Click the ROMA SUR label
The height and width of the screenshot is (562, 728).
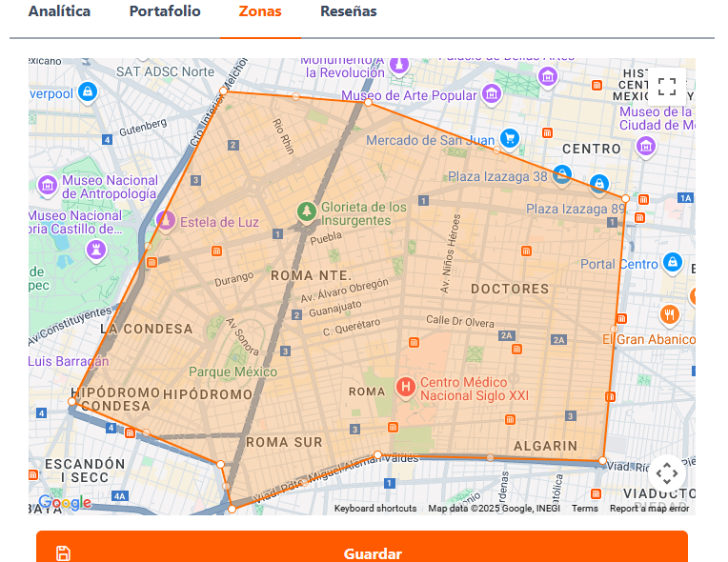284,442
